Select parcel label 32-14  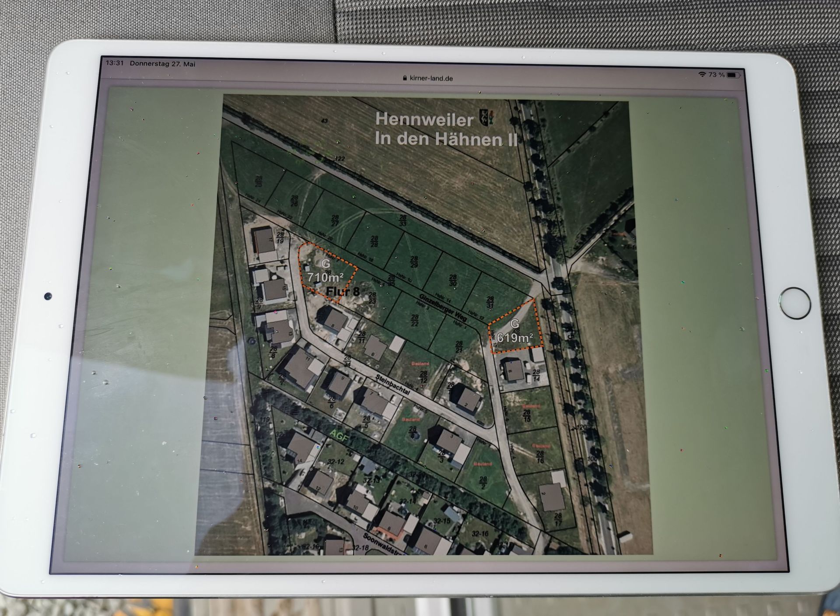(407, 501)
